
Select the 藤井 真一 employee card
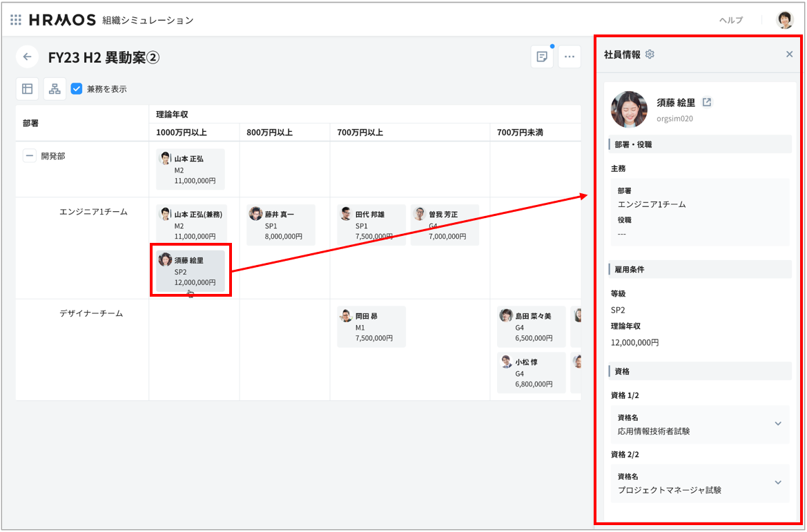[x=281, y=225]
